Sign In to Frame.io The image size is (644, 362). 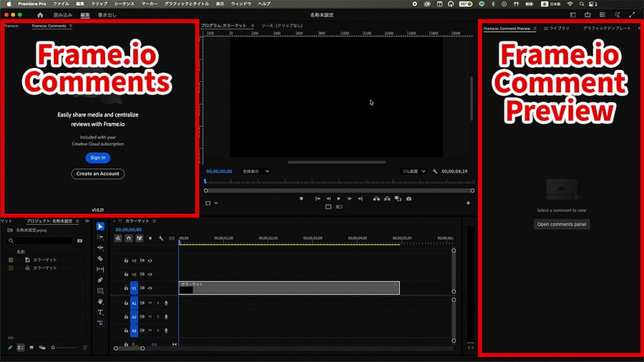(97, 158)
